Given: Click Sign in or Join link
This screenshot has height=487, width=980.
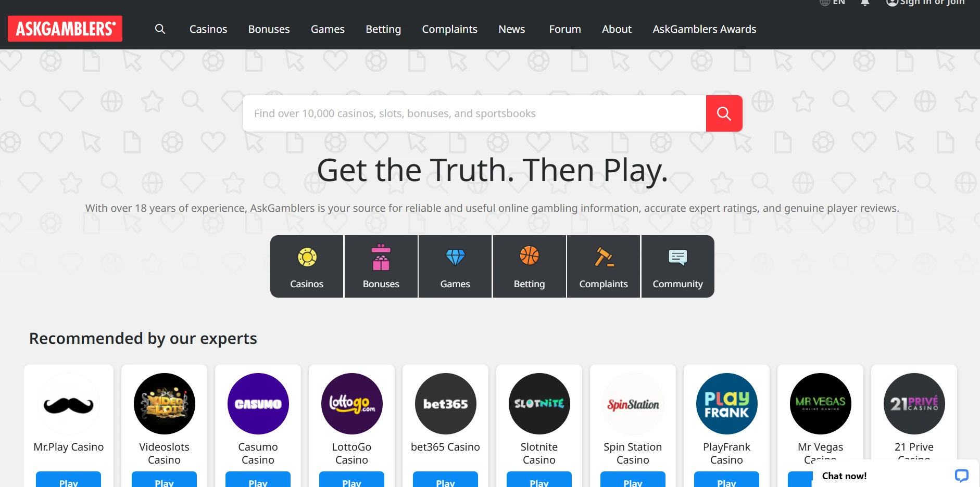Looking at the screenshot, I should click(926, 3).
